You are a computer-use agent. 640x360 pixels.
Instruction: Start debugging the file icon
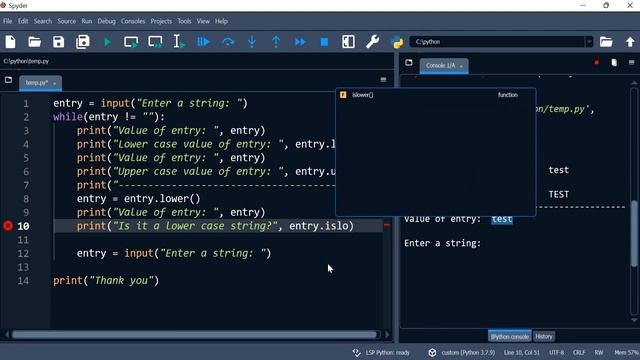(x=203, y=42)
